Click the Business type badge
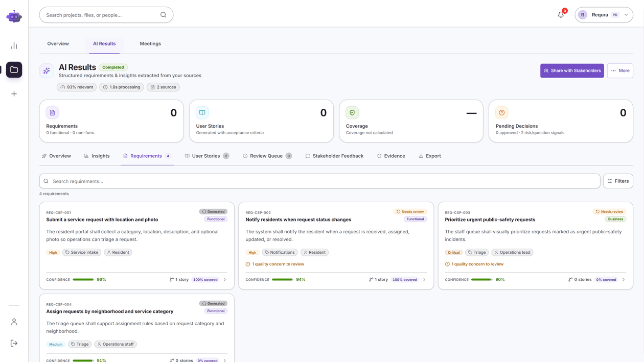Screen dimensions: 644x362 click(615, 219)
